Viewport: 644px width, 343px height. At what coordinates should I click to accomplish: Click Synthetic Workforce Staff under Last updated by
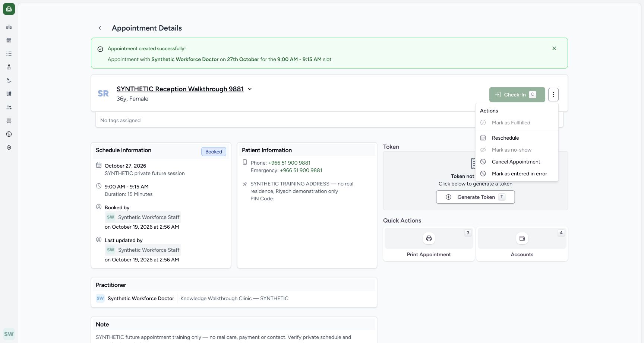pos(143,250)
